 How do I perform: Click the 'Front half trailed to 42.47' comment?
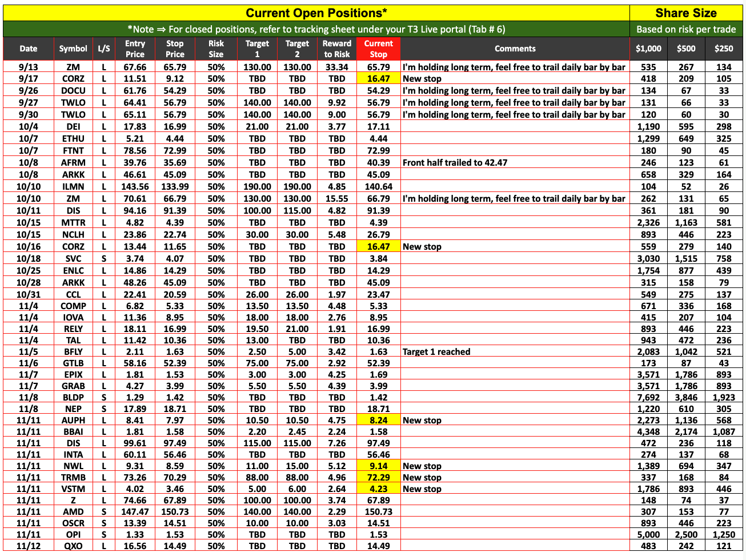coord(455,163)
